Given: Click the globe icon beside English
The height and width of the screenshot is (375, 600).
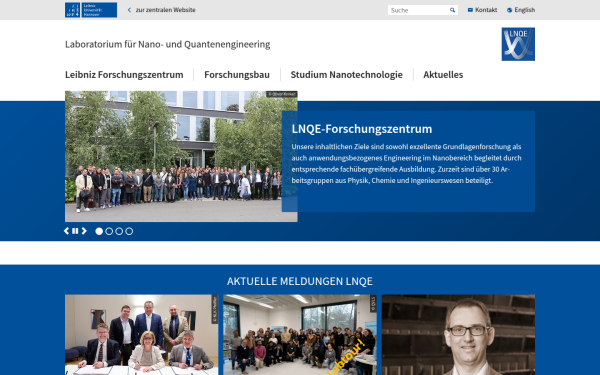Looking at the screenshot, I should click(509, 10).
